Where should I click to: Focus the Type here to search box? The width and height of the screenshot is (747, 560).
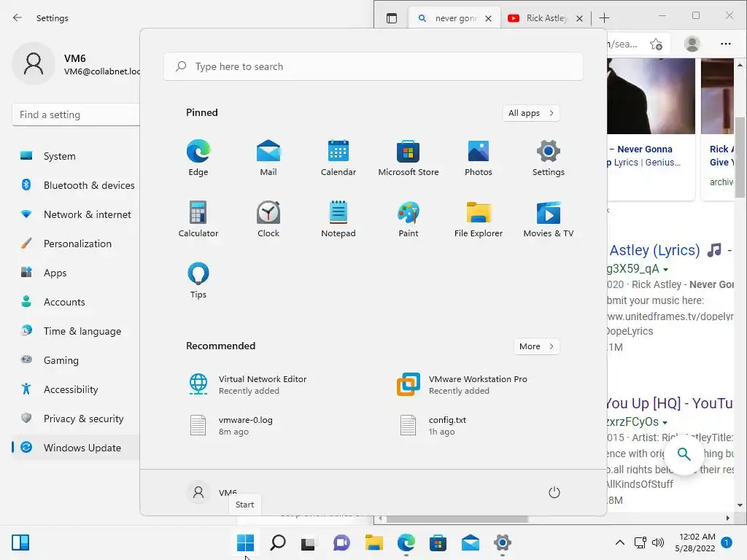[x=373, y=66]
